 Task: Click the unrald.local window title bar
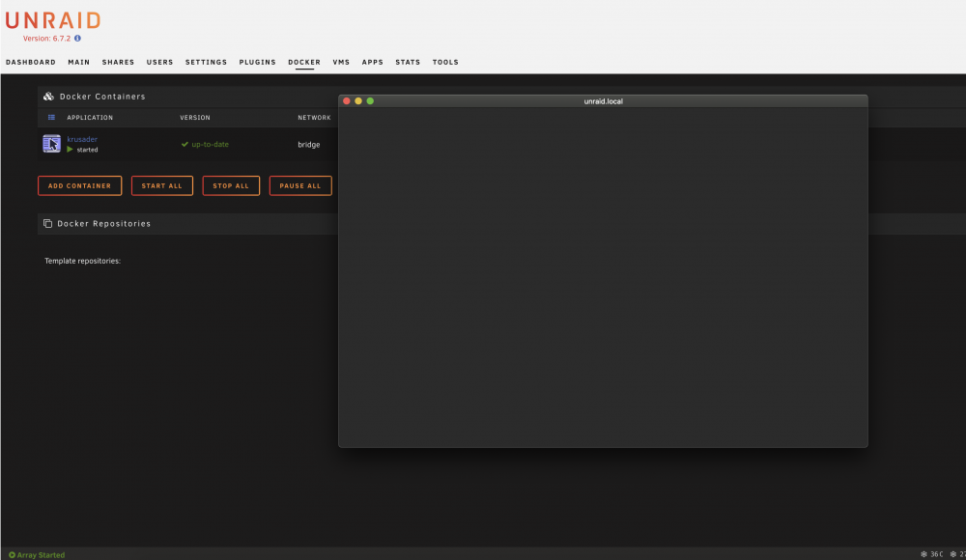pyautogui.click(x=603, y=101)
